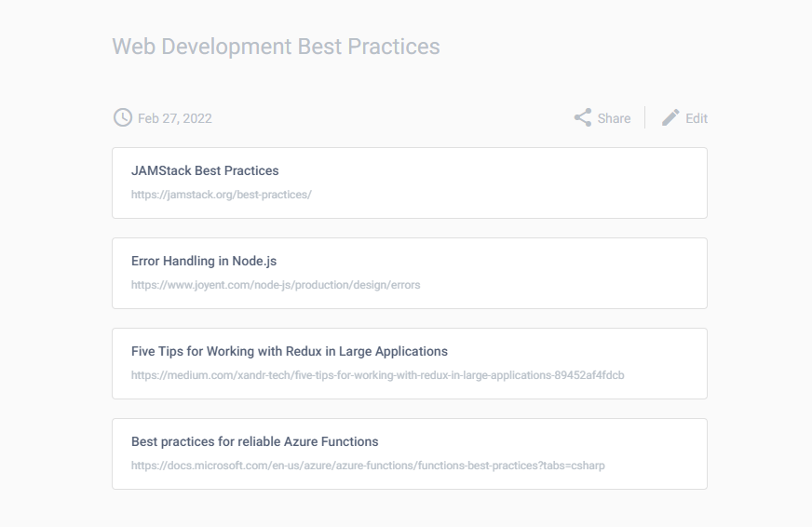
Task: Open Five Tips for Working with Redux title
Action: tap(290, 351)
